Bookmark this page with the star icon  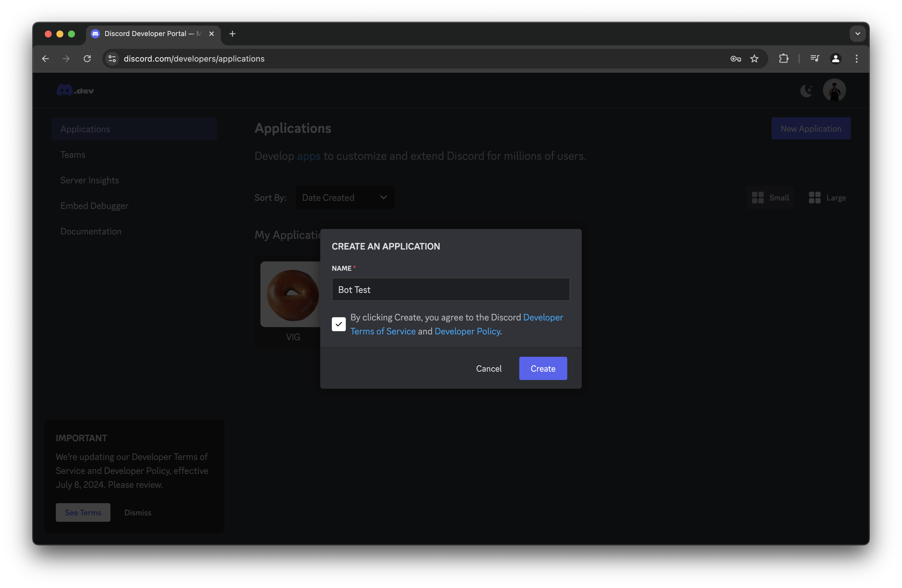pos(754,59)
